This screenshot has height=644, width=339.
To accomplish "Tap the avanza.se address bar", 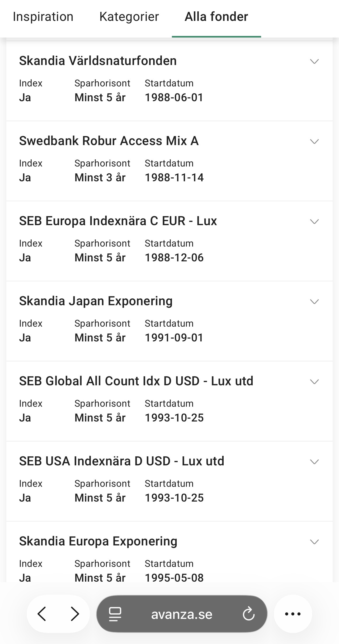I will tap(182, 614).
